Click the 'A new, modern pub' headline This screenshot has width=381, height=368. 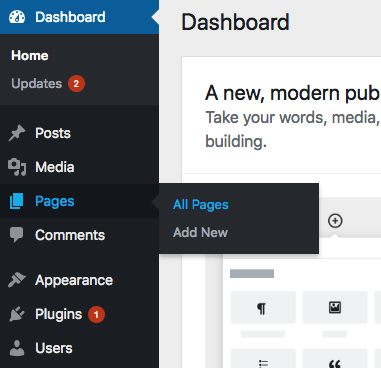pos(292,93)
